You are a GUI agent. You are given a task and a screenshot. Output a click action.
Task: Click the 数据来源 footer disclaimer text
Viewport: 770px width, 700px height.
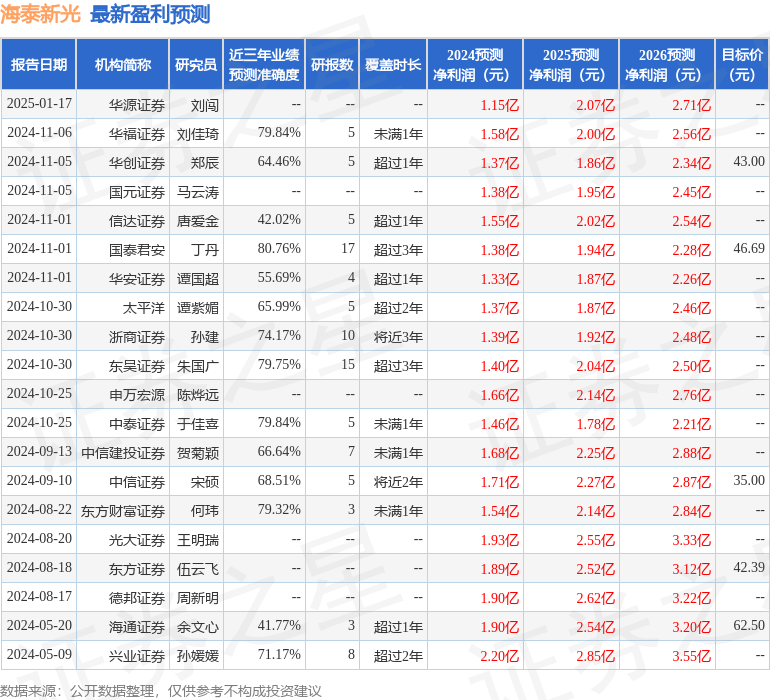pyautogui.click(x=161, y=690)
